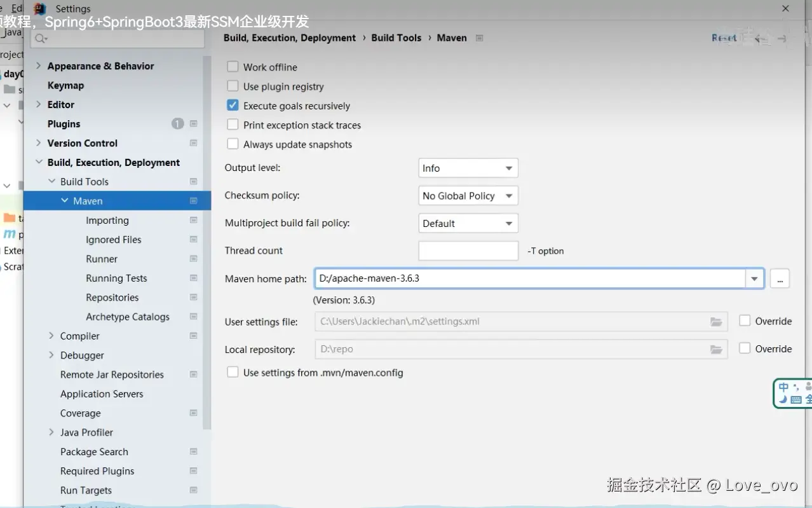Image resolution: width=812 pixels, height=508 pixels.
Task: Expand the Debugger node
Action: click(51, 355)
